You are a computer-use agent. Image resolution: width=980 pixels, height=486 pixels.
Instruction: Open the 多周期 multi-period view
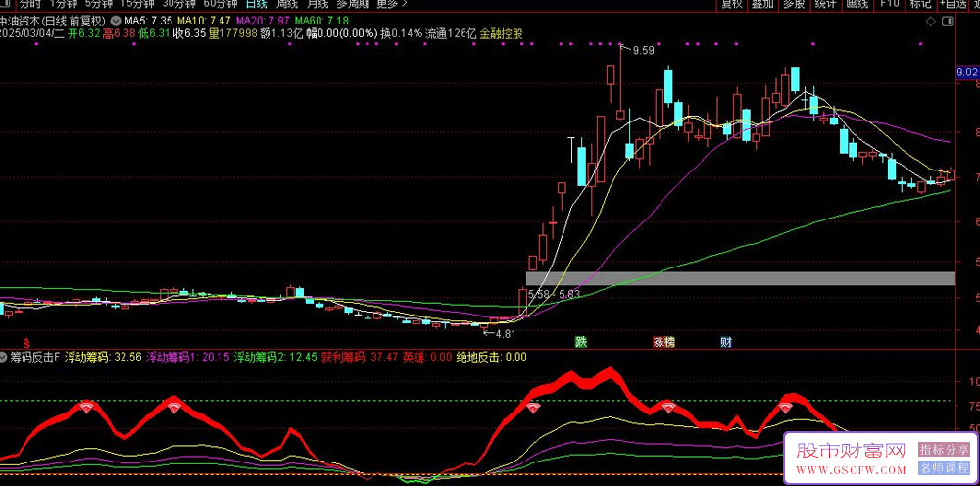pos(353,3)
